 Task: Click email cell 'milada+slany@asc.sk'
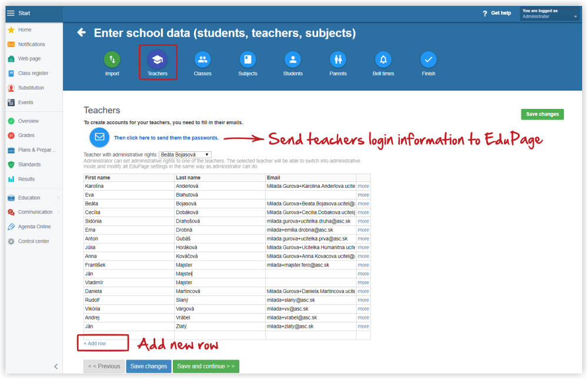click(x=310, y=300)
